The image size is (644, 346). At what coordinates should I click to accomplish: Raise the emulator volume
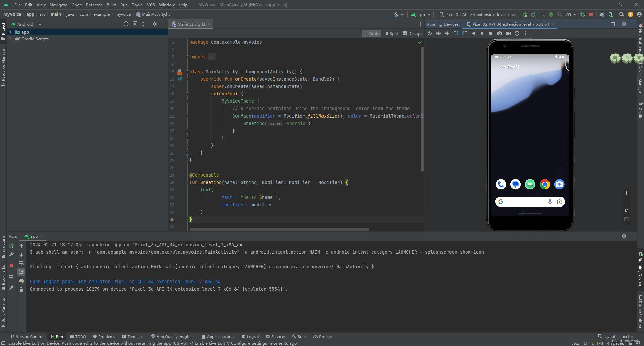click(438, 33)
